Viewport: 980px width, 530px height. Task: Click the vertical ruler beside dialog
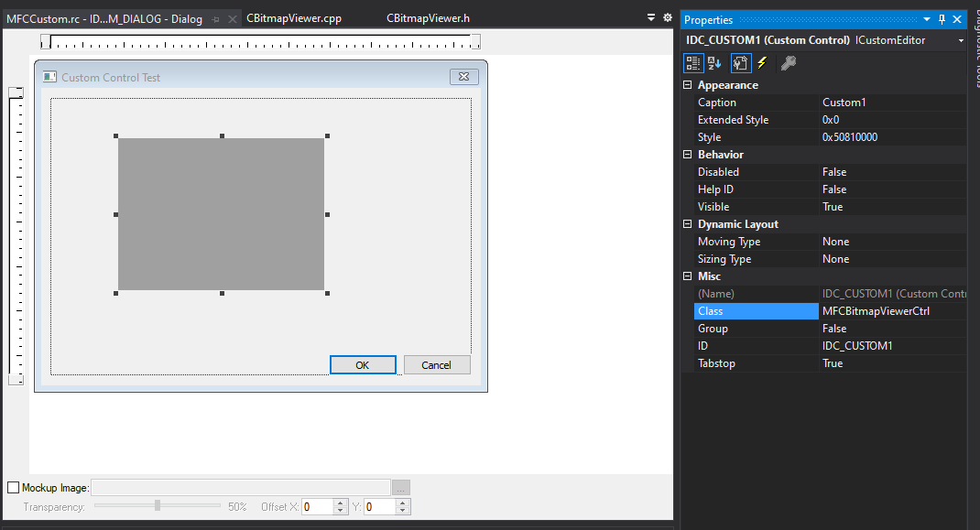tap(16, 236)
